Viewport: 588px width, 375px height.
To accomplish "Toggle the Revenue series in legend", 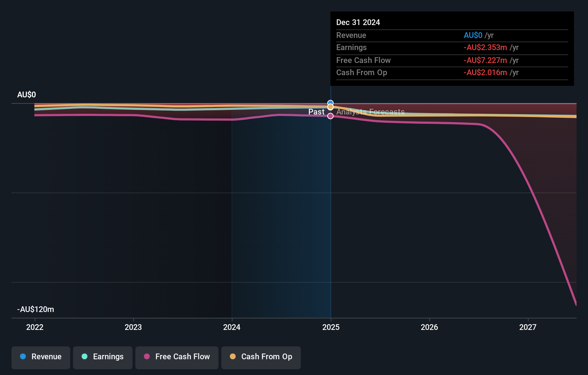I will tap(41, 357).
